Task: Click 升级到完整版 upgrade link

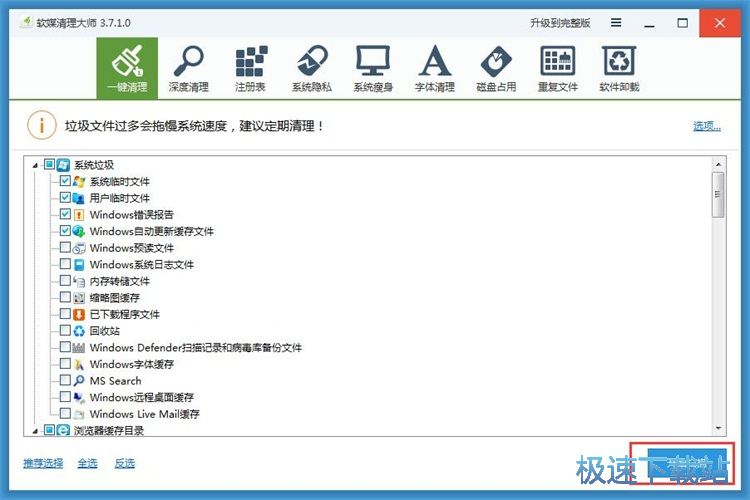Action: pyautogui.click(x=560, y=23)
